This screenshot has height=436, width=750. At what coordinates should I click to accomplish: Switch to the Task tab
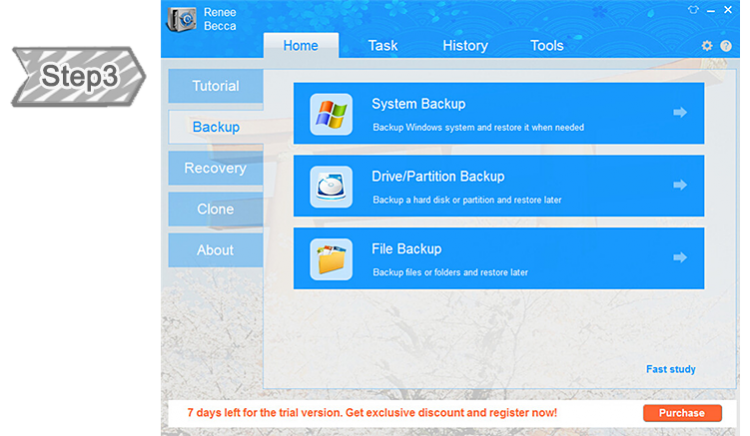click(x=382, y=46)
